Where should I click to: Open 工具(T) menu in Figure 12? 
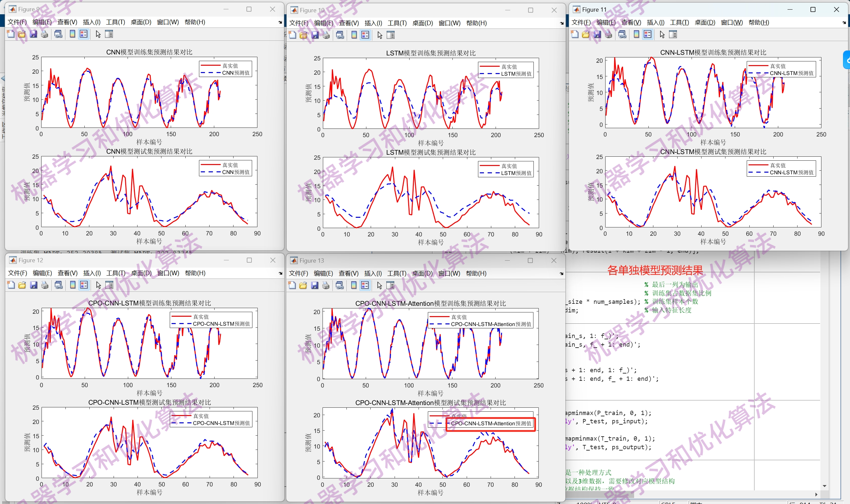tap(116, 273)
